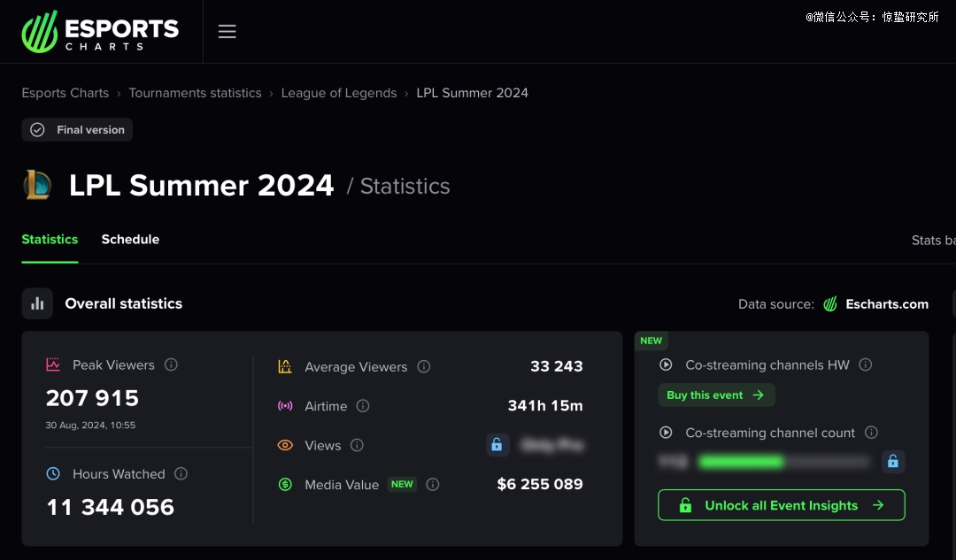Click info icon beside Peak Viewers
Image resolution: width=956 pixels, height=560 pixels.
(171, 364)
